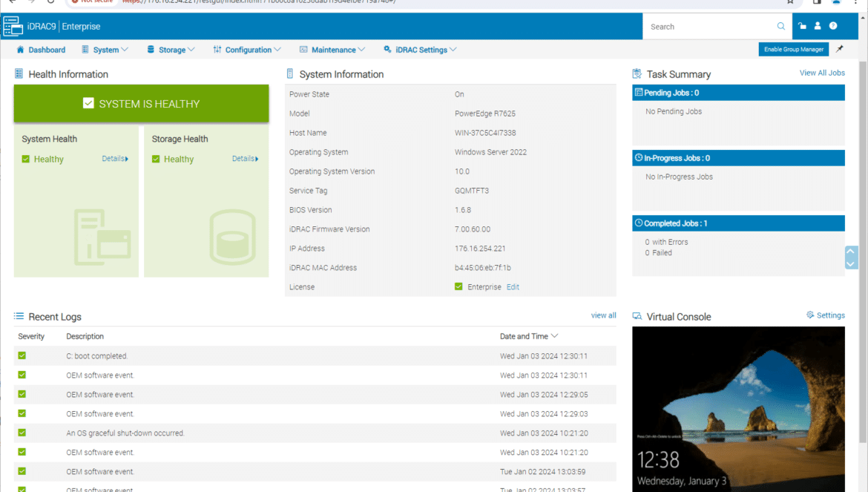Click the host name value WIN-37C5C4I7338
The width and height of the screenshot is (868, 492).
point(485,133)
